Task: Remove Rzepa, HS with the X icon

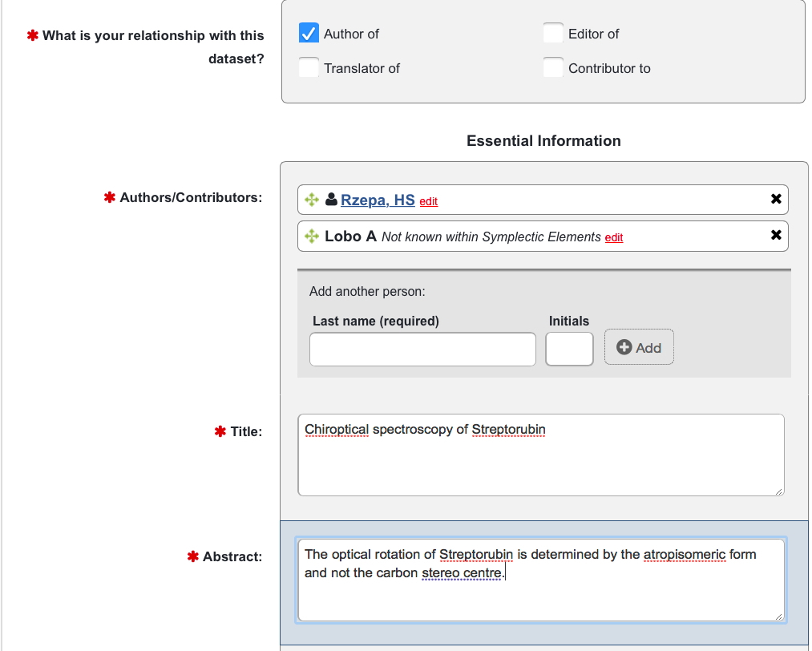Action: point(775,199)
